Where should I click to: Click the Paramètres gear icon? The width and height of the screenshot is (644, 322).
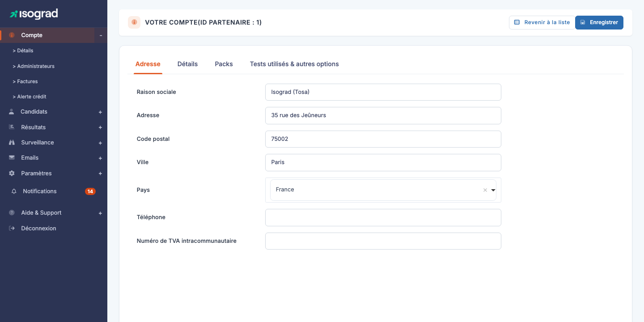click(12, 173)
